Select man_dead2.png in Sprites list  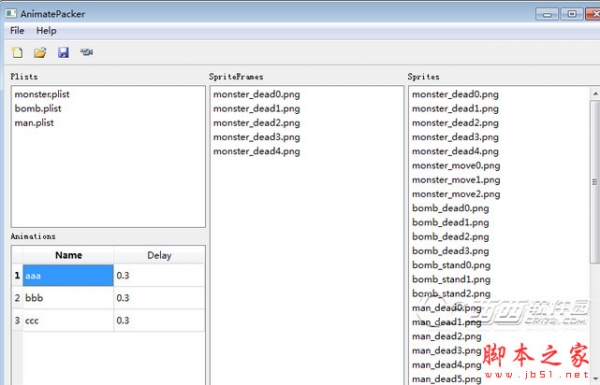point(447,336)
